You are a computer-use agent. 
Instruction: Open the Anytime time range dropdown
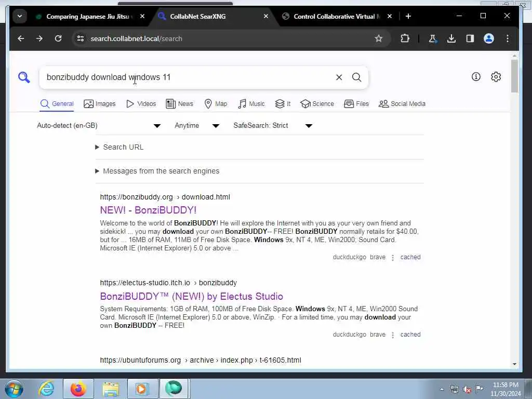(x=197, y=126)
